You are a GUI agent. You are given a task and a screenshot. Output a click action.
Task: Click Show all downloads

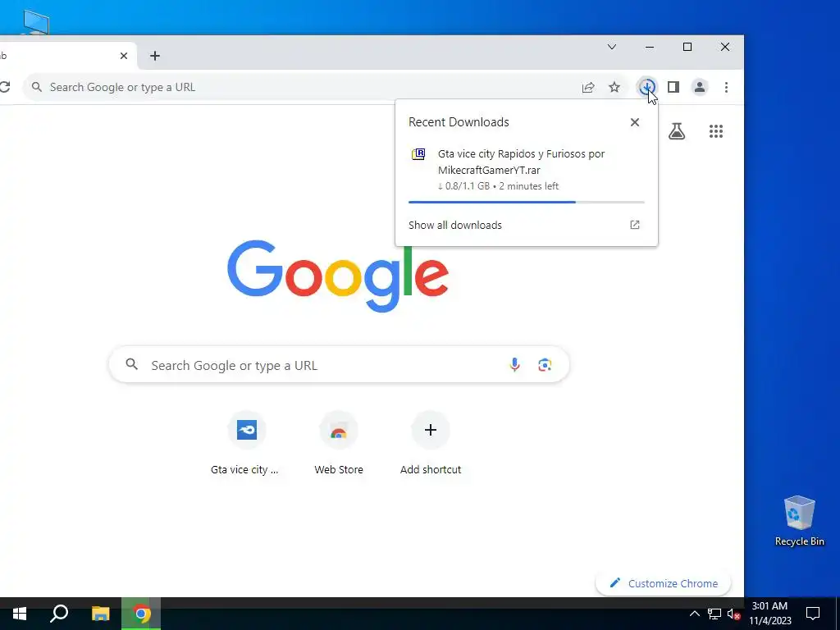454,225
